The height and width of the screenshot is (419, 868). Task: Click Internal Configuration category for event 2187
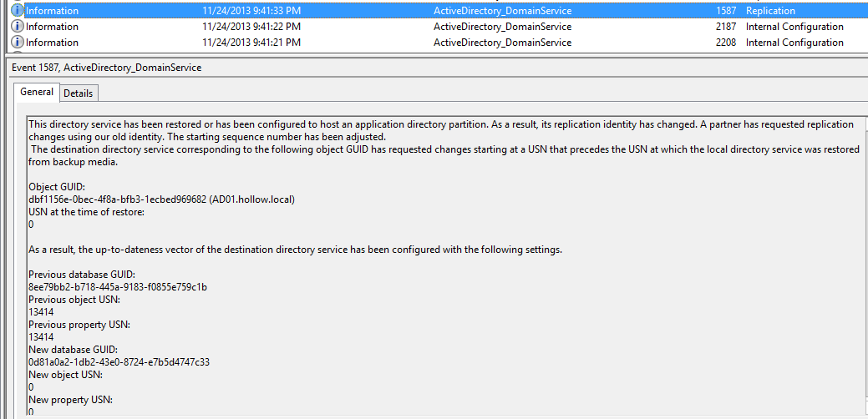click(x=794, y=27)
